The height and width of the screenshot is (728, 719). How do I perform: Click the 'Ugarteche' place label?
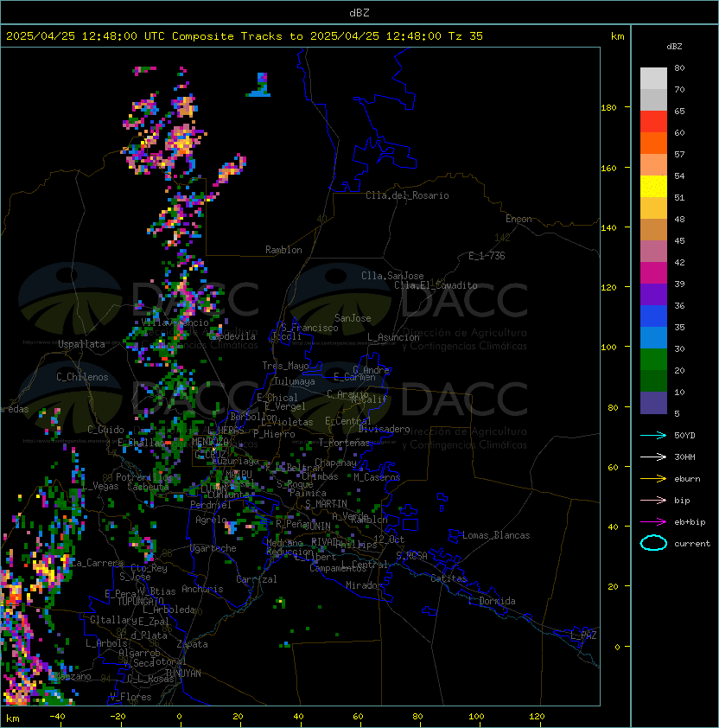click(x=213, y=548)
